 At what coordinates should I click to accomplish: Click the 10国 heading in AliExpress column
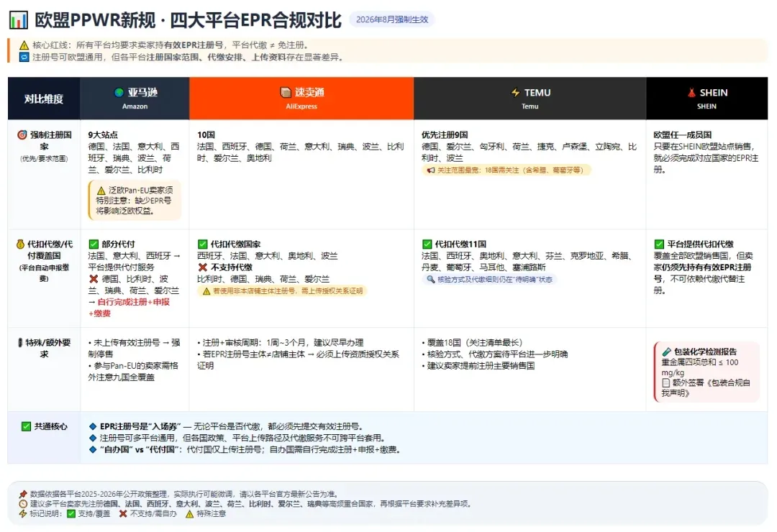click(206, 134)
